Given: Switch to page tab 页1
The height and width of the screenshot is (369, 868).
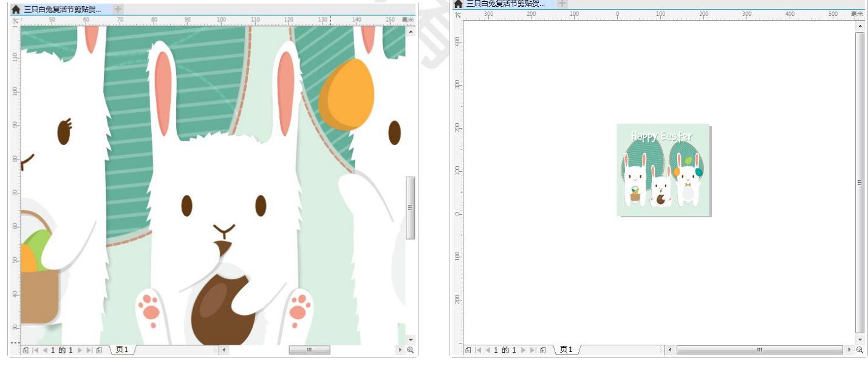Looking at the screenshot, I should click(x=121, y=348).
